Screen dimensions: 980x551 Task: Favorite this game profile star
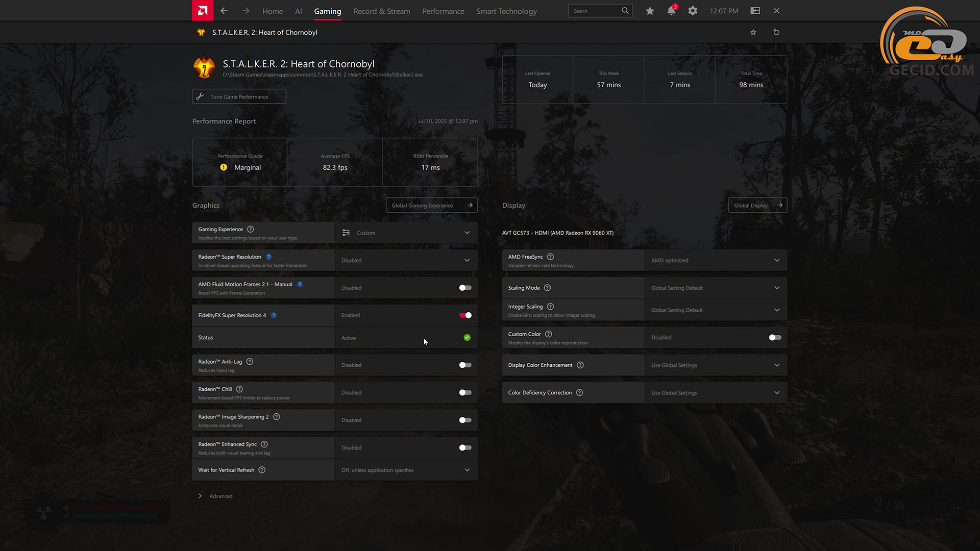pyautogui.click(x=753, y=32)
